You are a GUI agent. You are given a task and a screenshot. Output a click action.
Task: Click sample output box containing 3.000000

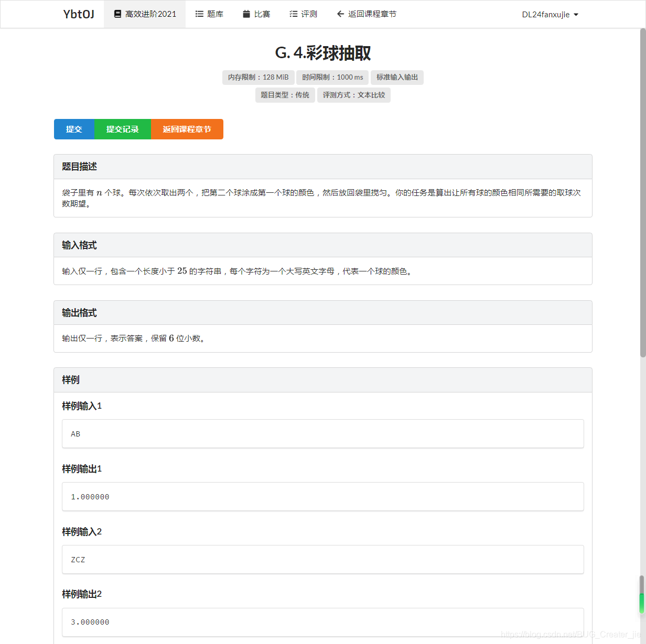(323, 622)
